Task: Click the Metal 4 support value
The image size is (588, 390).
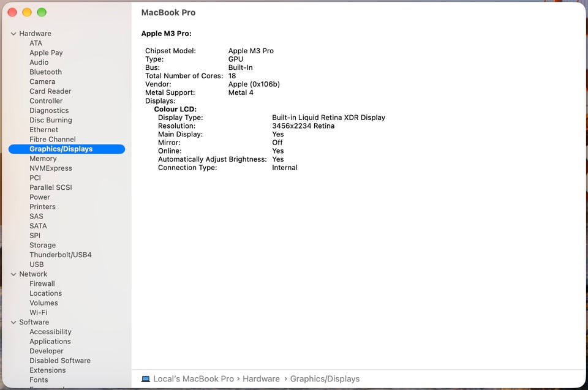Action: coord(241,92)
